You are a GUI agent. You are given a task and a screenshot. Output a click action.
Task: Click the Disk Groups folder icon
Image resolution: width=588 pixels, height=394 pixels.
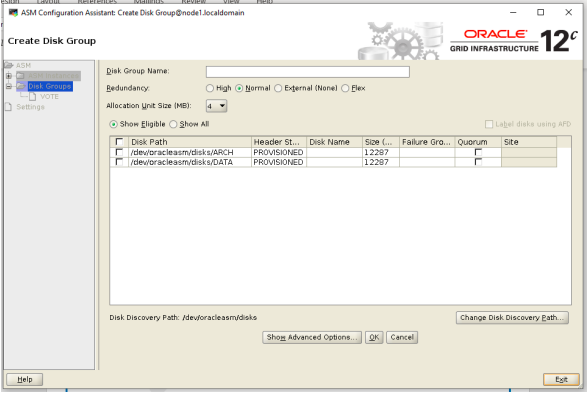click(x=21, y=86)
